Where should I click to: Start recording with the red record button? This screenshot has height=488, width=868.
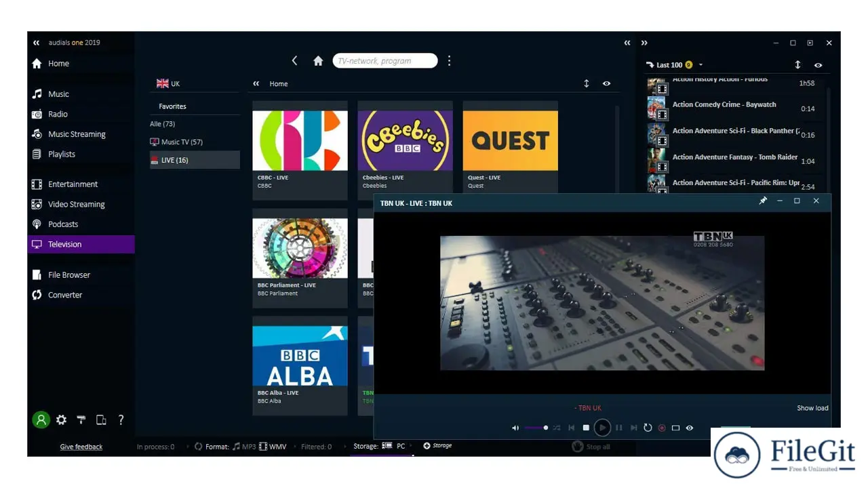(662, 428)
